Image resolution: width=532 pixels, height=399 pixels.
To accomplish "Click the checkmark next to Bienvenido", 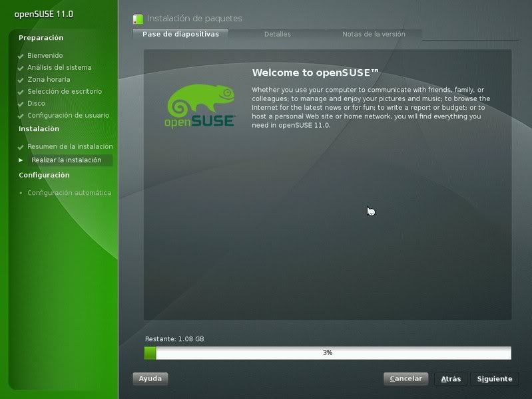I will [21, 56].
